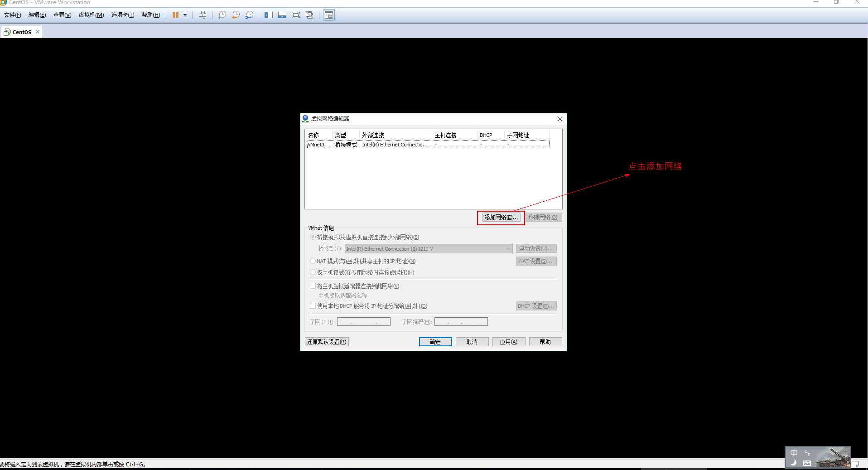This screenshot has width=868, height=470.
Task: Click the NAT 设置(S)... button
Action: point(536,261)
